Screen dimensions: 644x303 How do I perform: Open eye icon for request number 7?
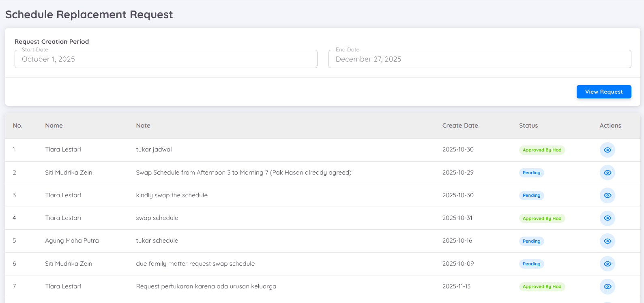[x=607, y=286]
